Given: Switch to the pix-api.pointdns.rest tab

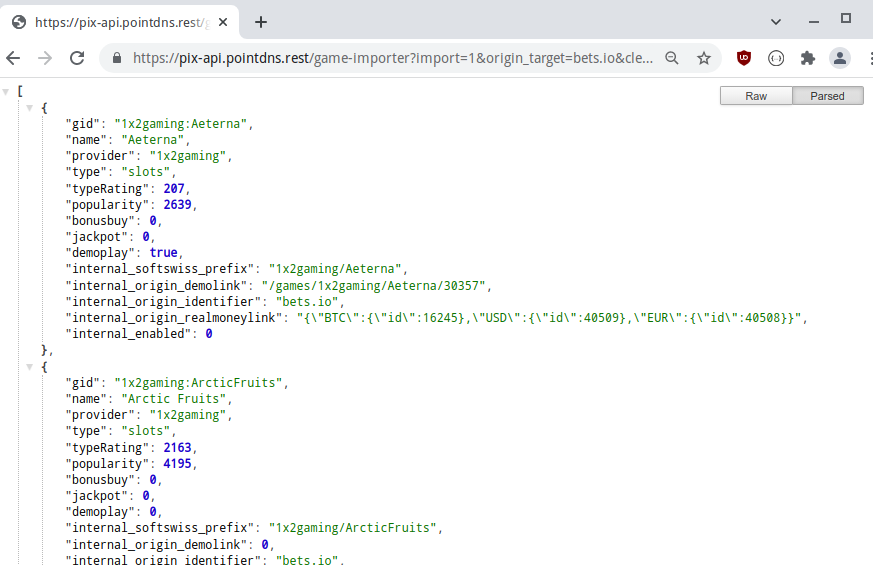Looking at the screenshot, I should click(121, 22).
